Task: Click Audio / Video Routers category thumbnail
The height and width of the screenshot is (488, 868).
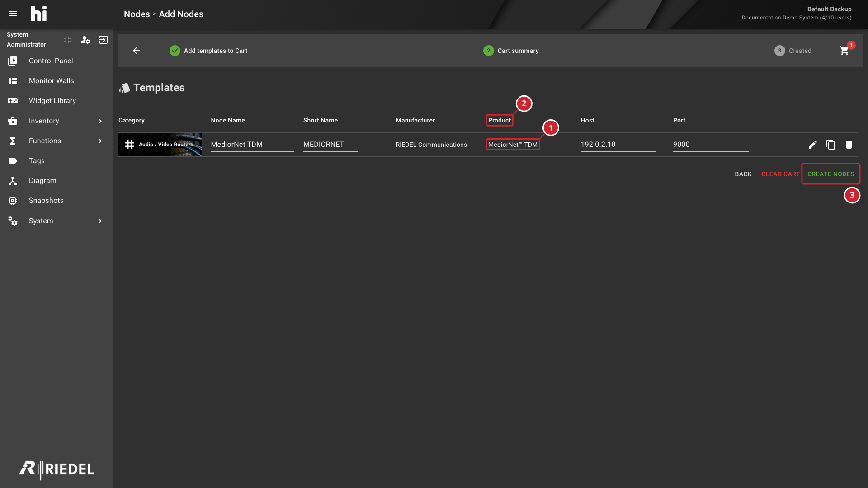Action: 160,145
